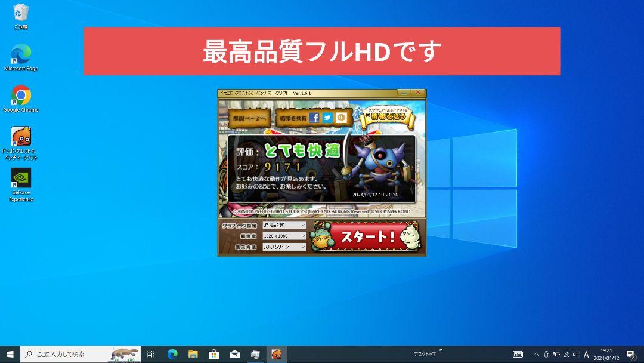The width and height of the screenshot is (644, 363).
Task: Open Microsoft Store from the taskbar
Action: click(x=214, y=354)
